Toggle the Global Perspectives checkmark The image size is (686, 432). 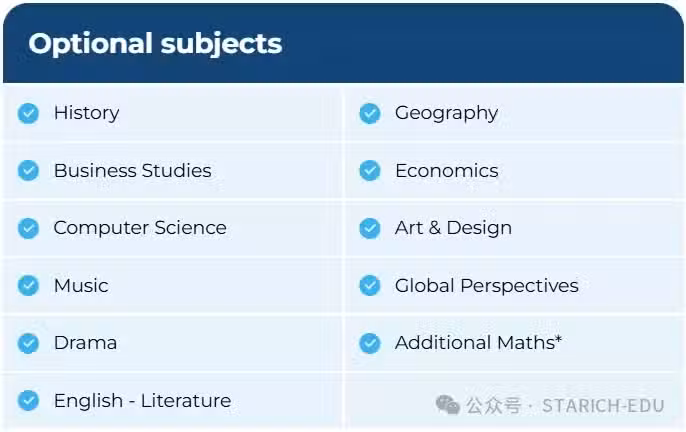click(x=370, y=286)
